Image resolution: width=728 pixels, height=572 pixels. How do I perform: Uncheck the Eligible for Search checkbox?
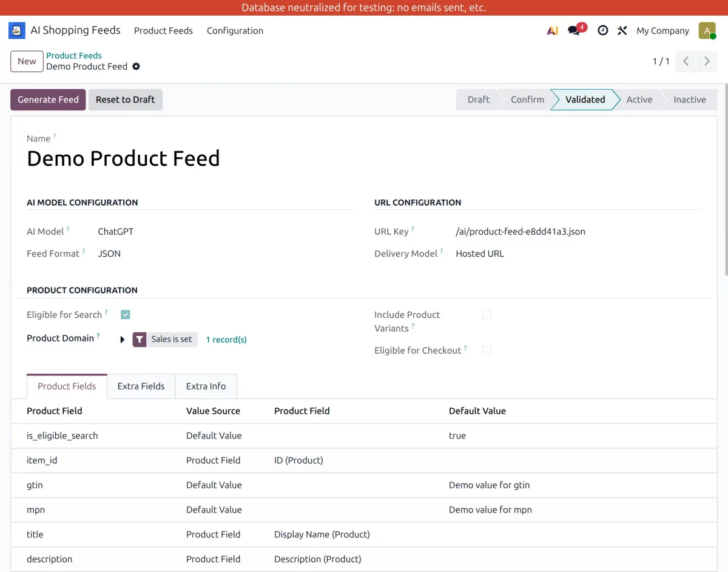[x=126, y=314]
